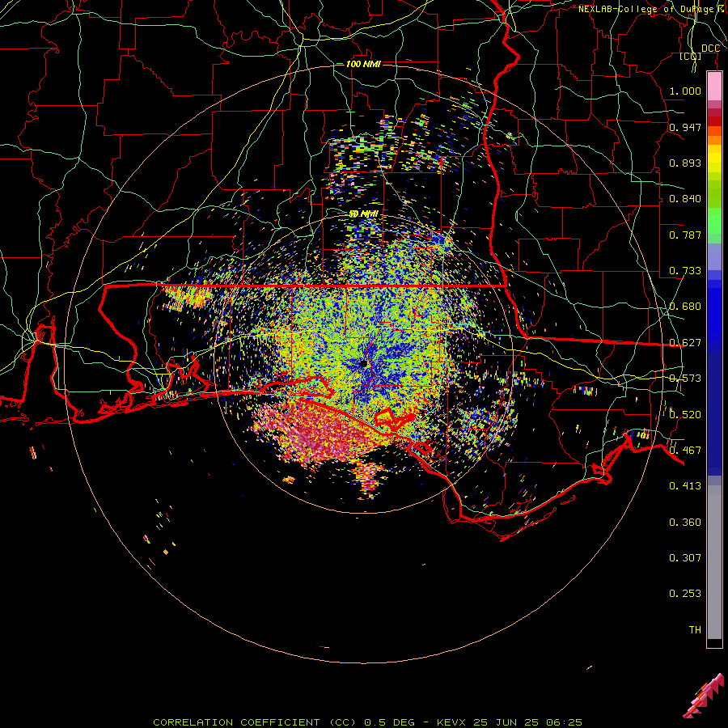Pick the yellow swatch beside 0.893

tap(714, 163)
